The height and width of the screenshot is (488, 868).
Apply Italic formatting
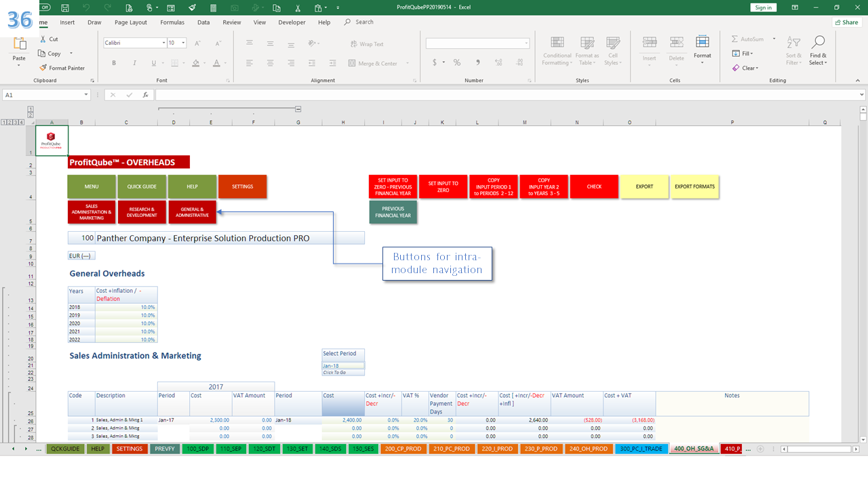click(134, 63)
